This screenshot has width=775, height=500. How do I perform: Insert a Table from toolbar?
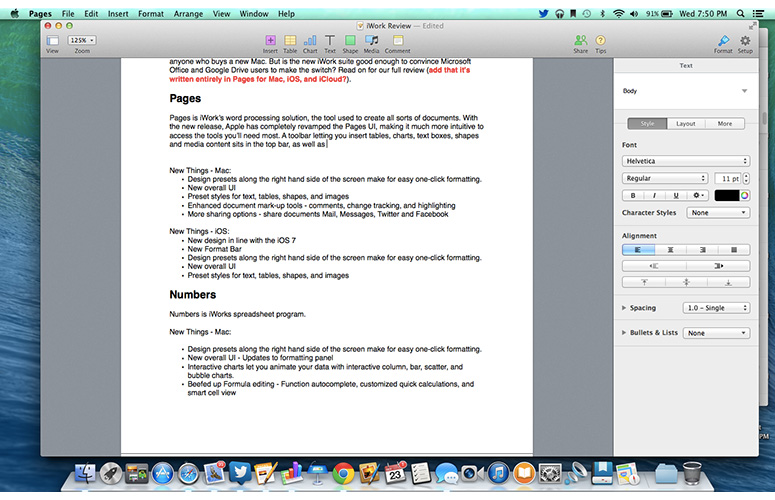coord(290,43)
